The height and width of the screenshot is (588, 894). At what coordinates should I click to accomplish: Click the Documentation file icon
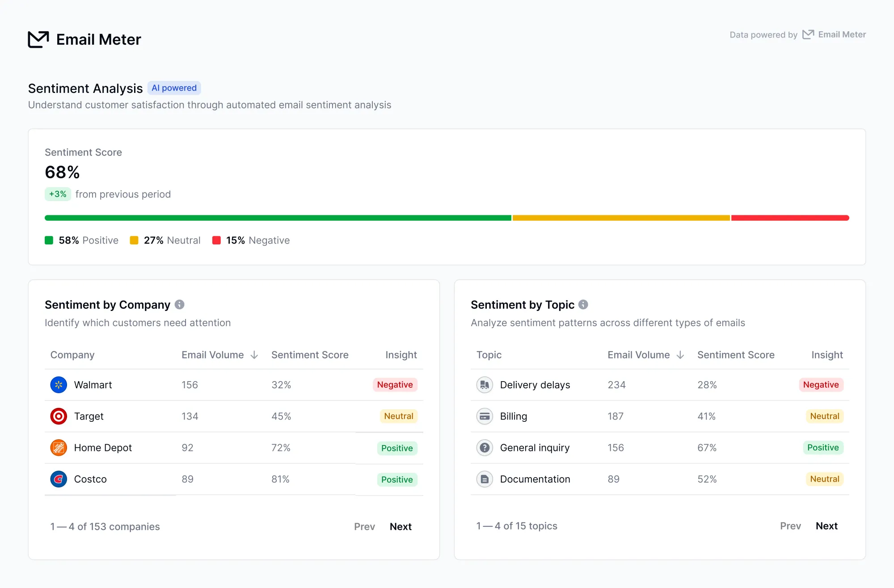[x=485, y=479]
